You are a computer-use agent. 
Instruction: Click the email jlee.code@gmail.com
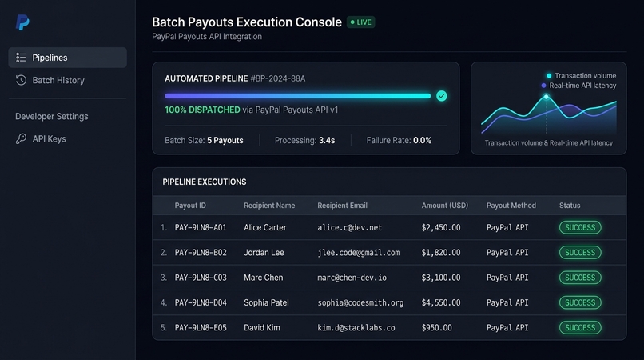(359, 253)
